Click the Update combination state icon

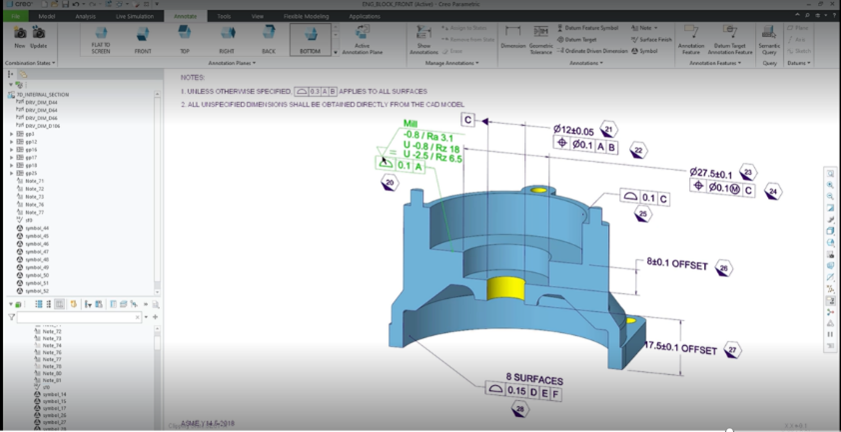tap(38, 39)
